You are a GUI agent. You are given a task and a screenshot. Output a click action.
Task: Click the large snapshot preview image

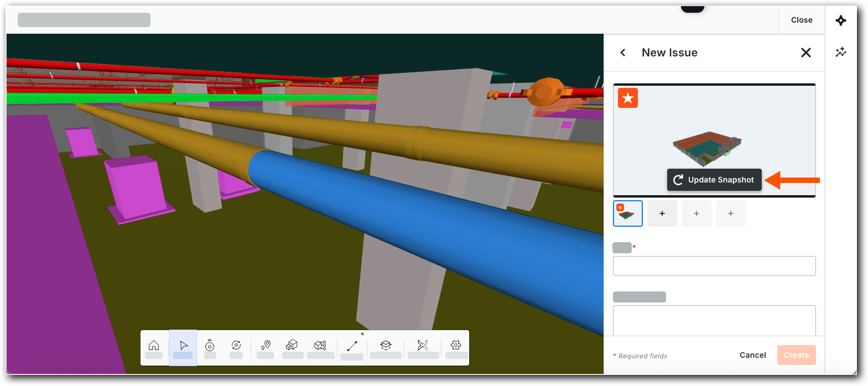(x=714, y=140)
